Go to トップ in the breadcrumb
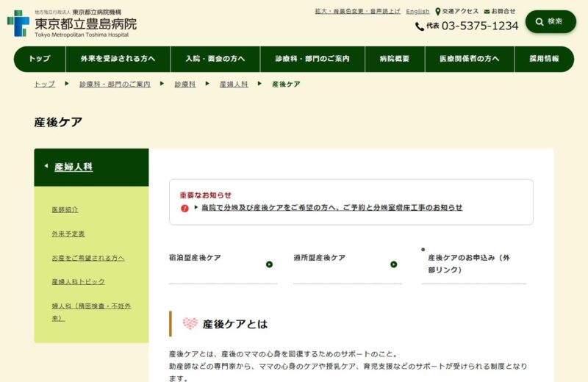588x382 pixels. pos(45,84)
